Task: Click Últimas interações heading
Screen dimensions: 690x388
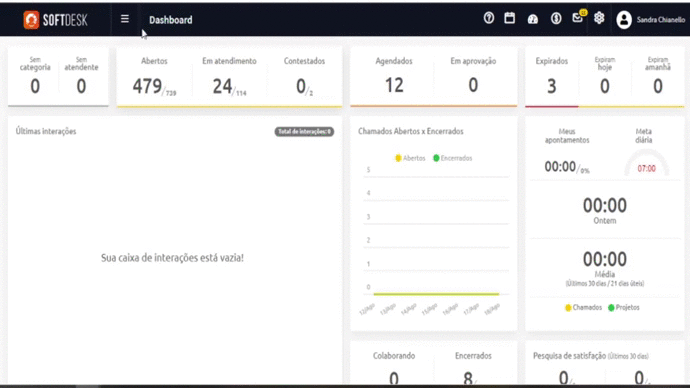Action: point(46,131)
